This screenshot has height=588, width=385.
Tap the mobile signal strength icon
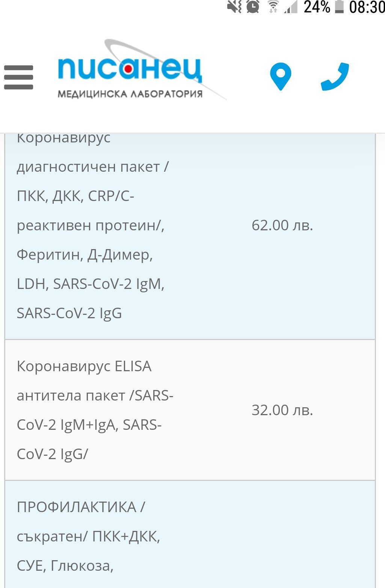290,7
